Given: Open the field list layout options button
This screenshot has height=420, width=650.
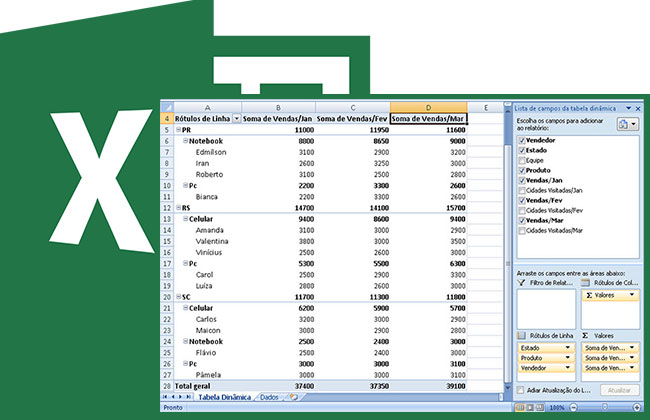Looking at the screenshot, I should click(627, 124).
